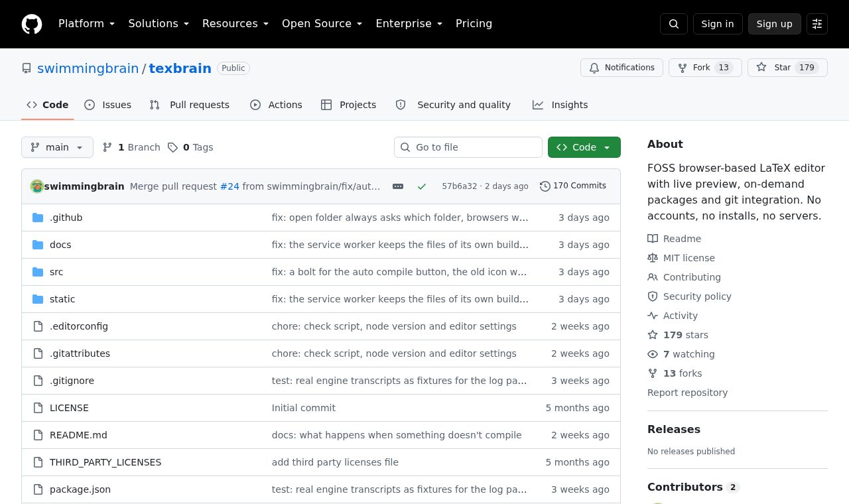Click the branch icon beside 1 Branch

pyautogui.click(x=107, y=147)
